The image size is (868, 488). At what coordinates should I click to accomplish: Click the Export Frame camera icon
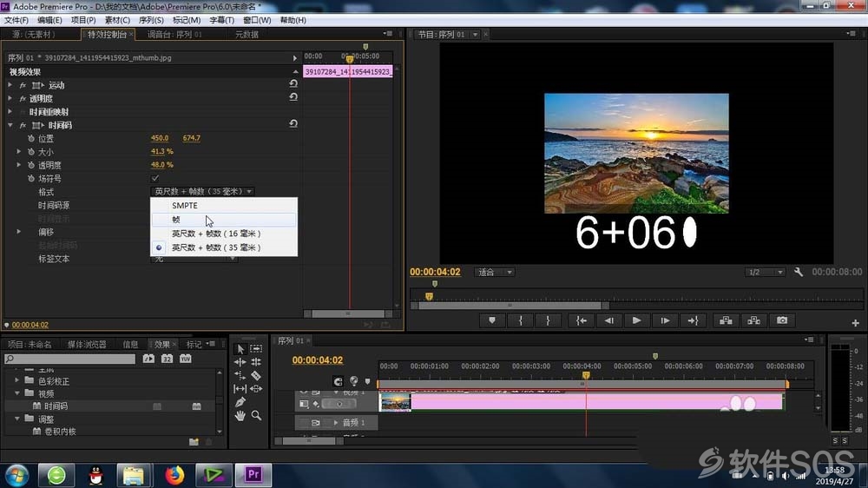coord(782,320)
